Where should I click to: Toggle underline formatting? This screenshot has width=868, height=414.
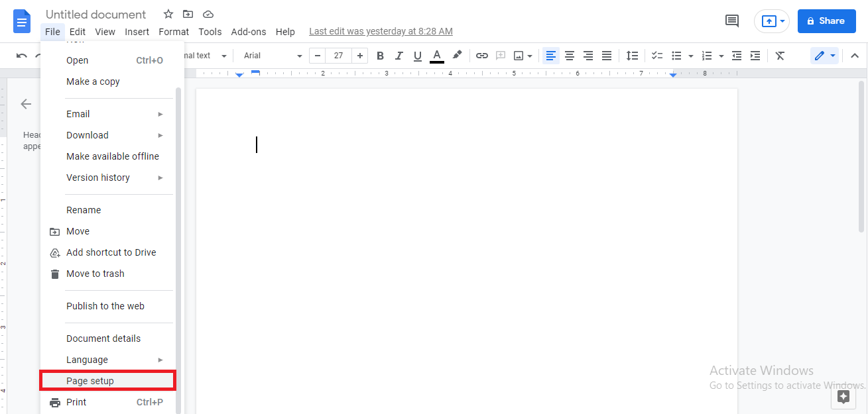tap(417, 56)
